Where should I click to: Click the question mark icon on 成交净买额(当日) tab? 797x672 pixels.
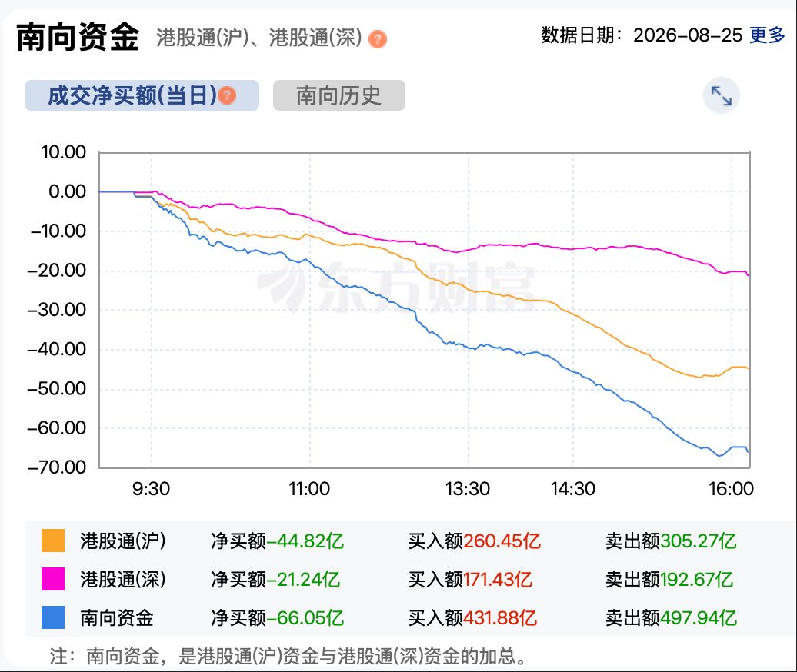point(227,95)
